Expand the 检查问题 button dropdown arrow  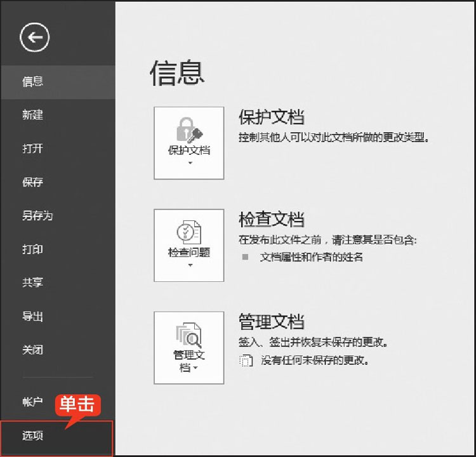click(x=189, y=265)
